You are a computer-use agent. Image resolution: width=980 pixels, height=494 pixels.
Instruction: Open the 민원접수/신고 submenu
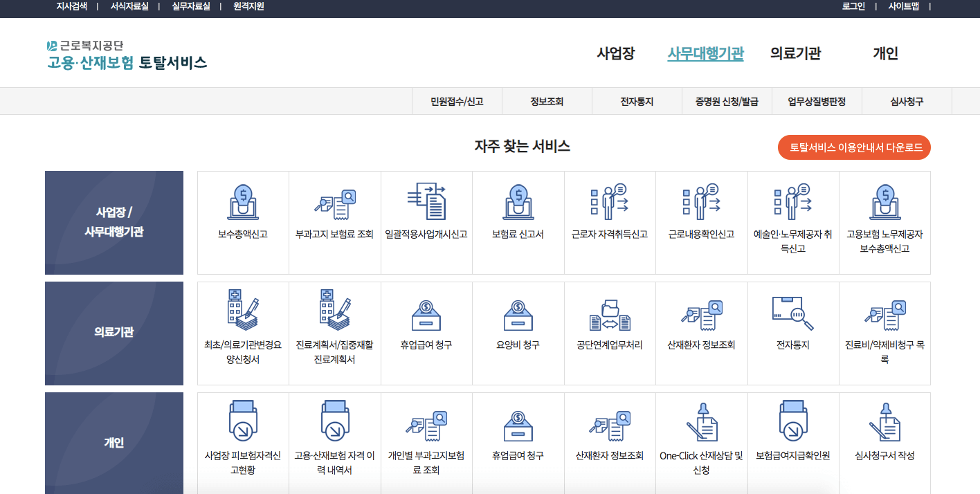point(457,101)
